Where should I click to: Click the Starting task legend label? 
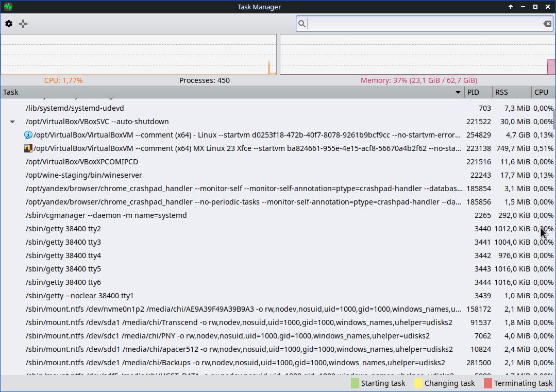(x=383, y=383)
